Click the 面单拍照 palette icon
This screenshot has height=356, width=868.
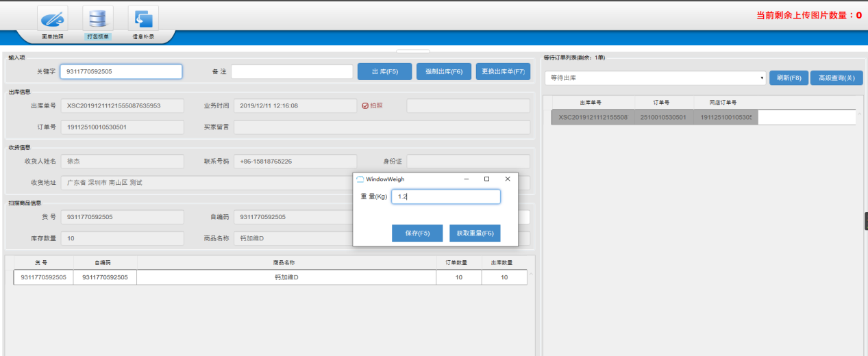point(53,18)
